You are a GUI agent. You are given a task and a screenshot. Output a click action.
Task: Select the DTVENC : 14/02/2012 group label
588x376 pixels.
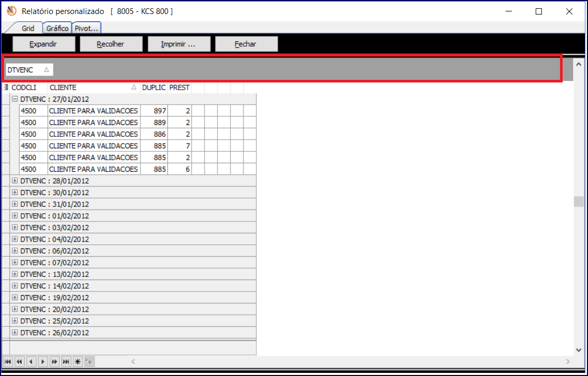point(55,286)
